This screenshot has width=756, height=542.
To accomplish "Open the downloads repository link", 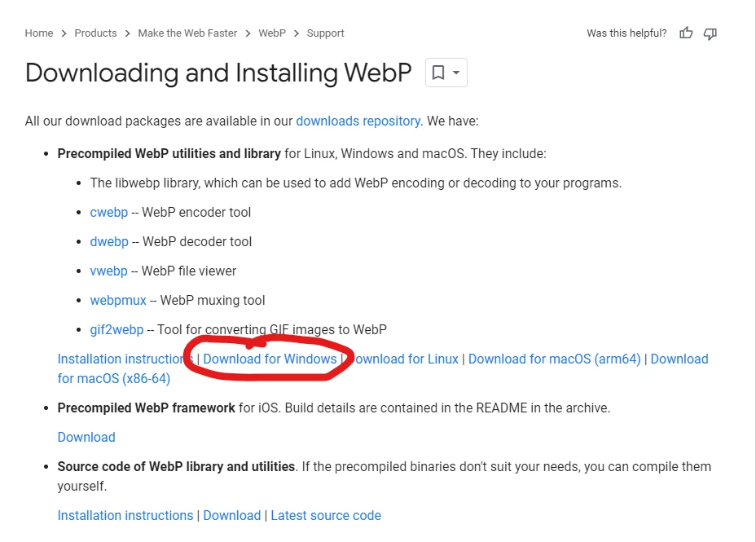I will 358,121.
